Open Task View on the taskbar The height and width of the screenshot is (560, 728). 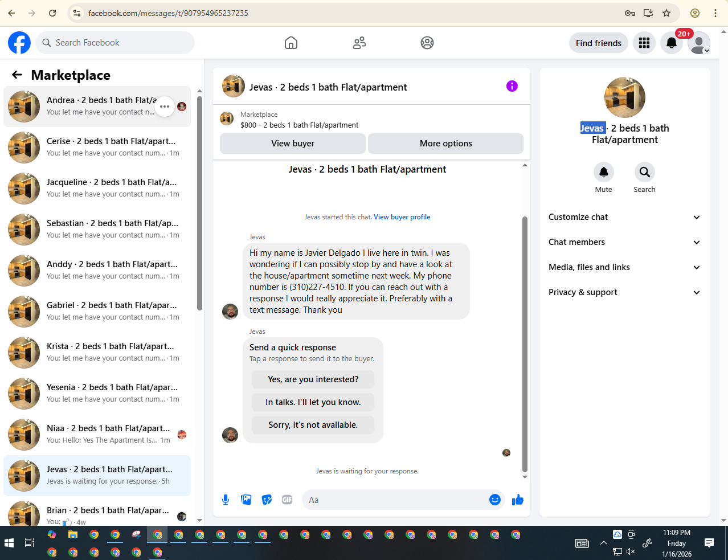pos(30,543)
